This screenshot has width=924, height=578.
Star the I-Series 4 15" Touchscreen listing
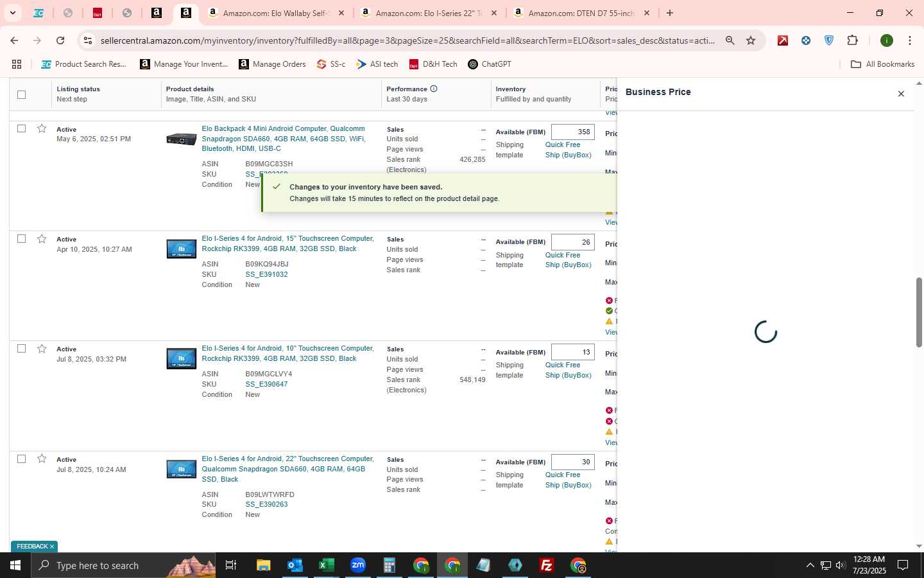tap(42, 238)
